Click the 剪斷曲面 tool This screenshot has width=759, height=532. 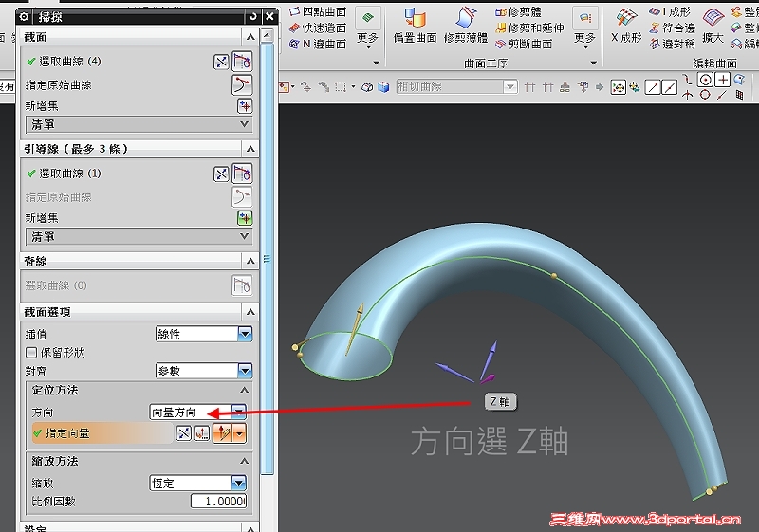[x=524, y=44]
